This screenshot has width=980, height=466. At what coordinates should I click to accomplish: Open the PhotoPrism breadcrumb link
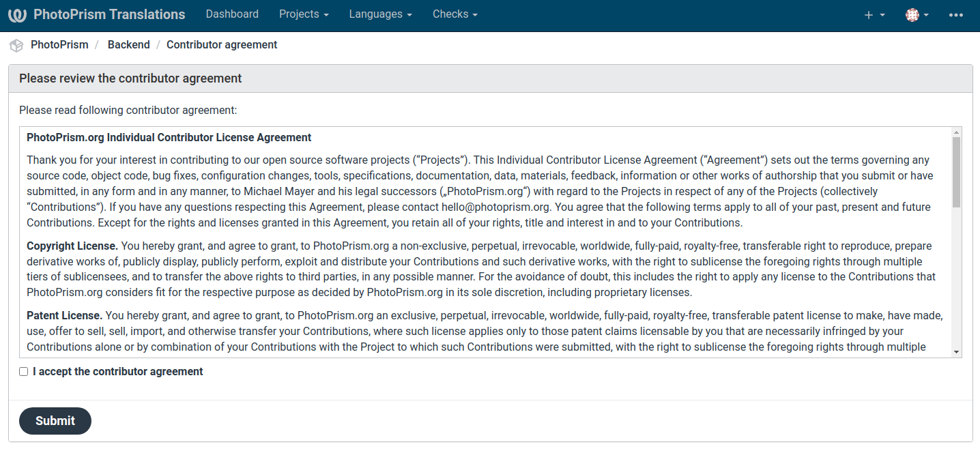(59, 45)
